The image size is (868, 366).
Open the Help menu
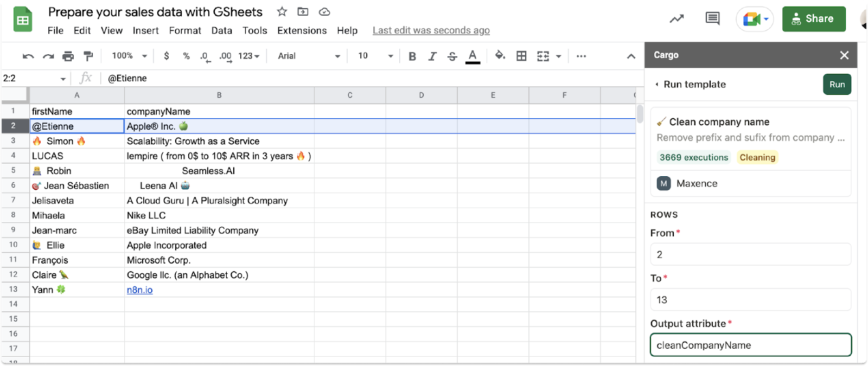tap(347, 30)
